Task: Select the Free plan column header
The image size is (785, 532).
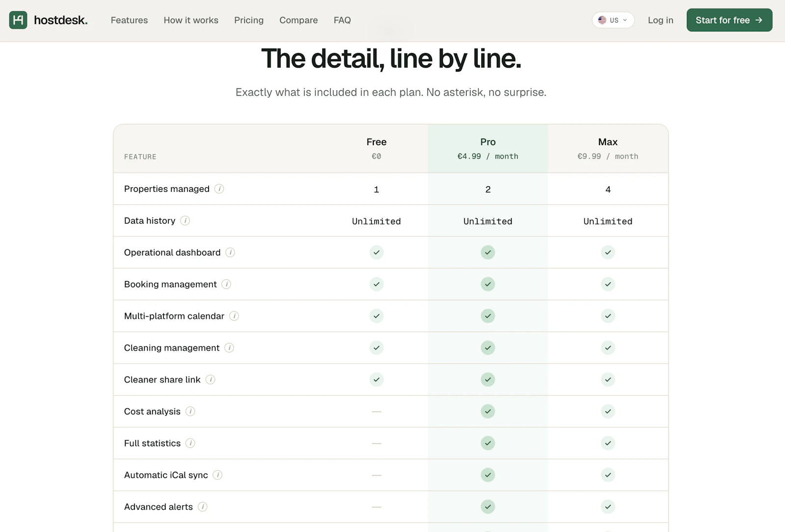Action: [x=376, y=142]
